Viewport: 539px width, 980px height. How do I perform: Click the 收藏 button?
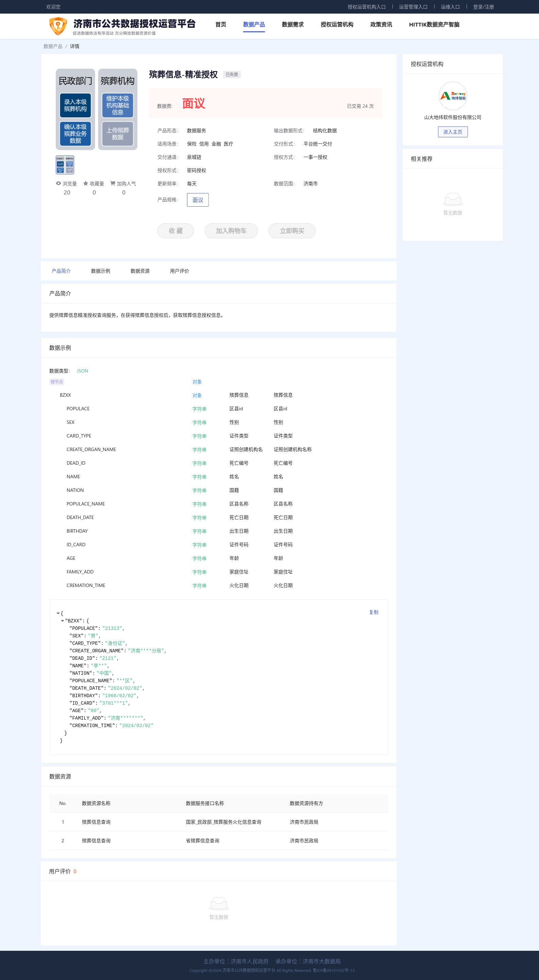click(x=175, y=230)
